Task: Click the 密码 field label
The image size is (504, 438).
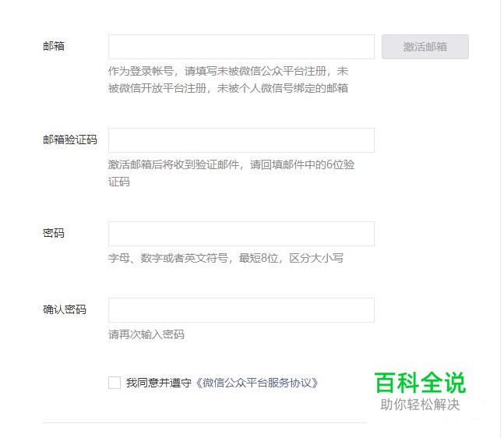Action: (x=54, y=233)
